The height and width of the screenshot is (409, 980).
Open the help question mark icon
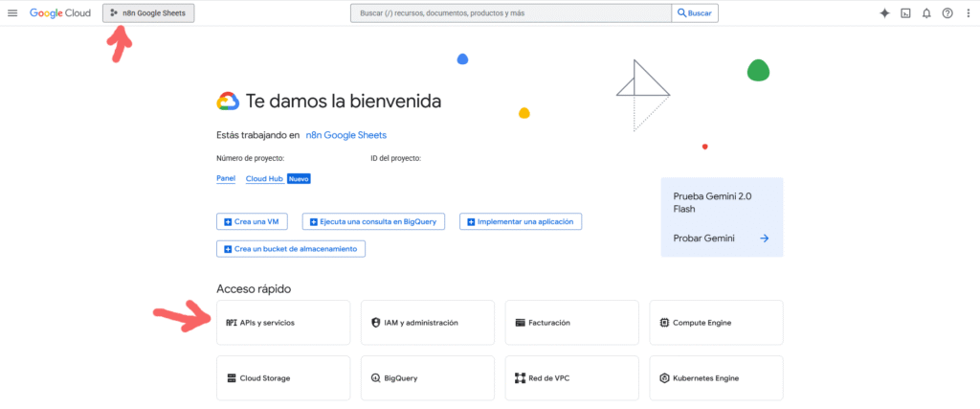tap(947, 13)
